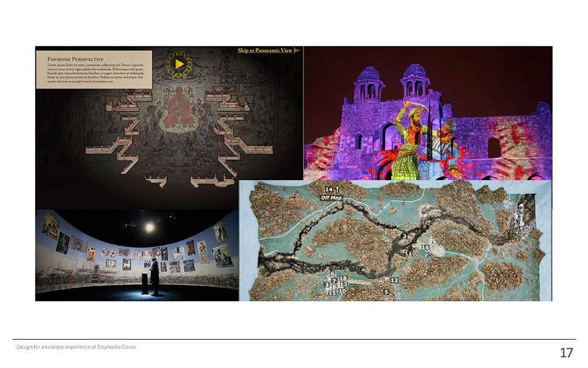
Task: Select map marker number 2
Action: pos(405,236)
